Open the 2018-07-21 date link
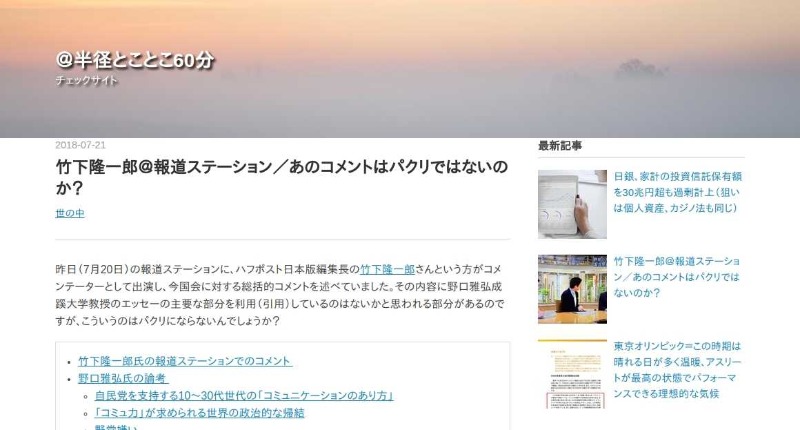Image resolution: width=800 pixels, height=430 pixels. point(81,145)
